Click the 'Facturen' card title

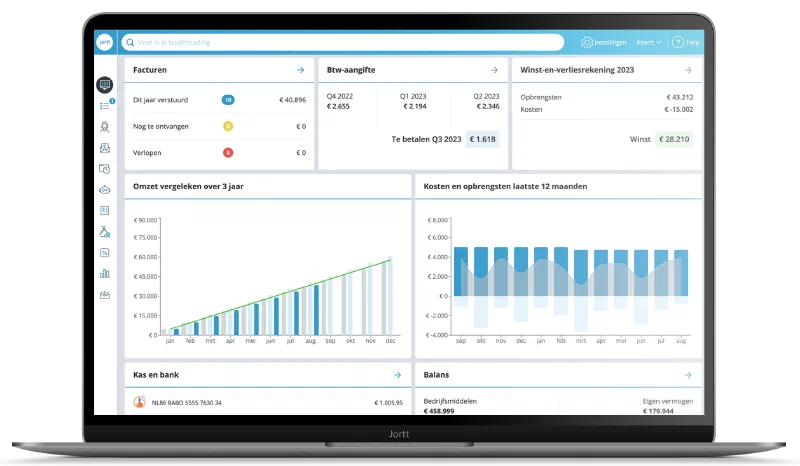coord(149,70)
